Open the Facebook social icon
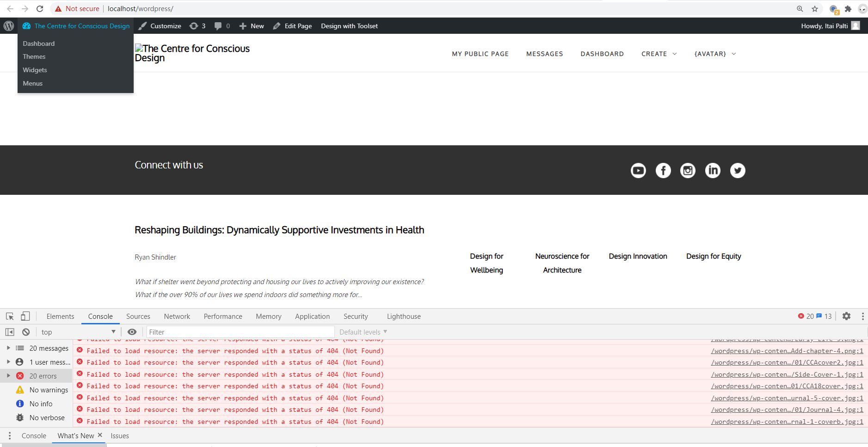This screenshot has width=868, height=447. [663, 171]
